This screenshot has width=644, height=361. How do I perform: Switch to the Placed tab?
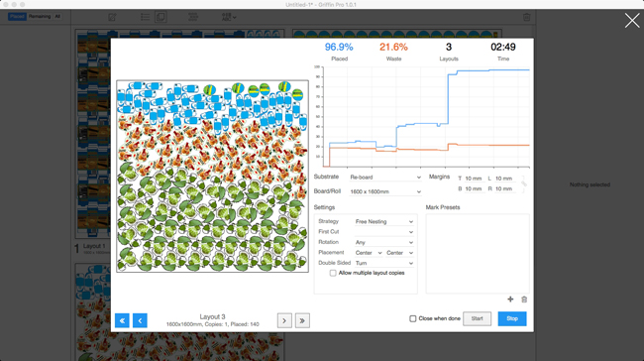coord(17,17)
